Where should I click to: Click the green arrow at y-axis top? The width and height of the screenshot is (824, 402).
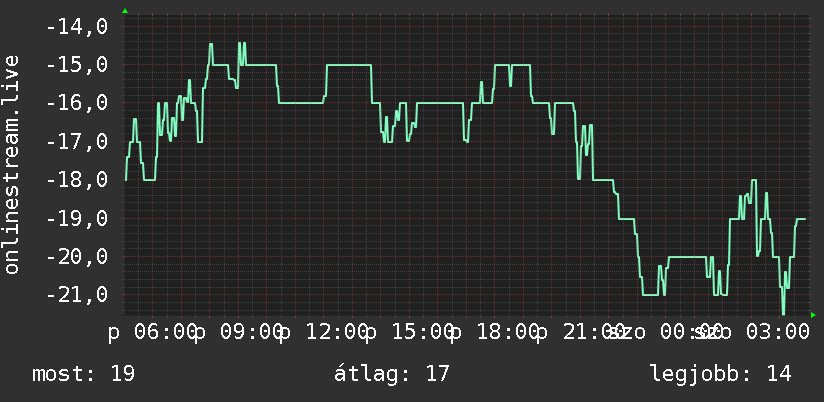coord(125,11)
